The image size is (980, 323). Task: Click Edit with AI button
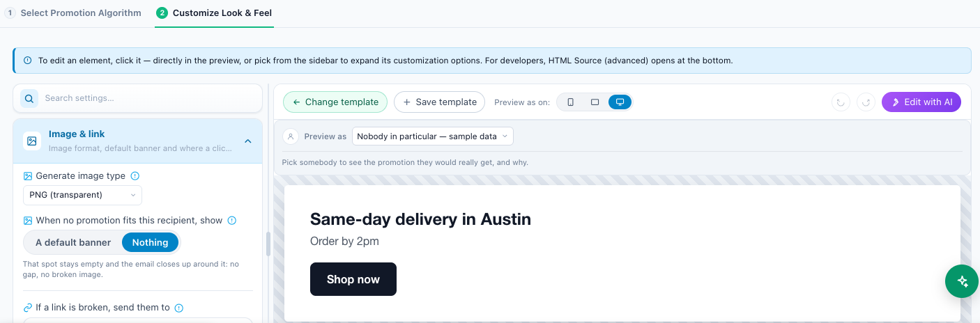(921, 102)
